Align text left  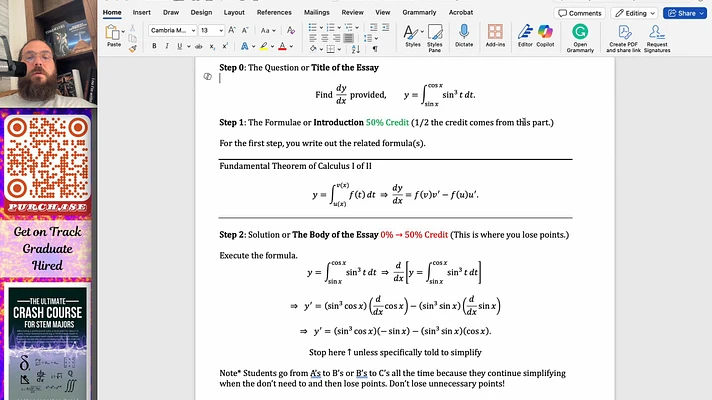coord(313,38)
